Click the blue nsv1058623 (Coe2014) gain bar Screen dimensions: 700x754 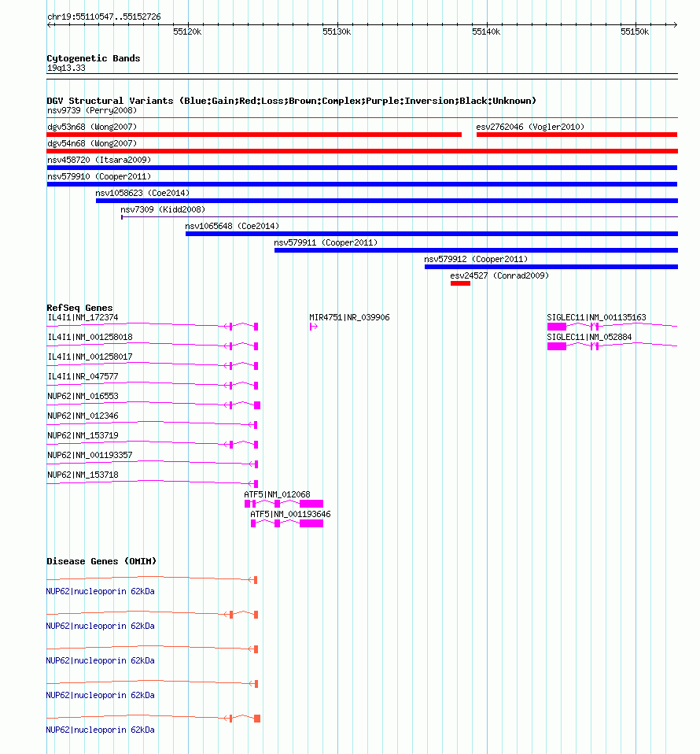387,201
